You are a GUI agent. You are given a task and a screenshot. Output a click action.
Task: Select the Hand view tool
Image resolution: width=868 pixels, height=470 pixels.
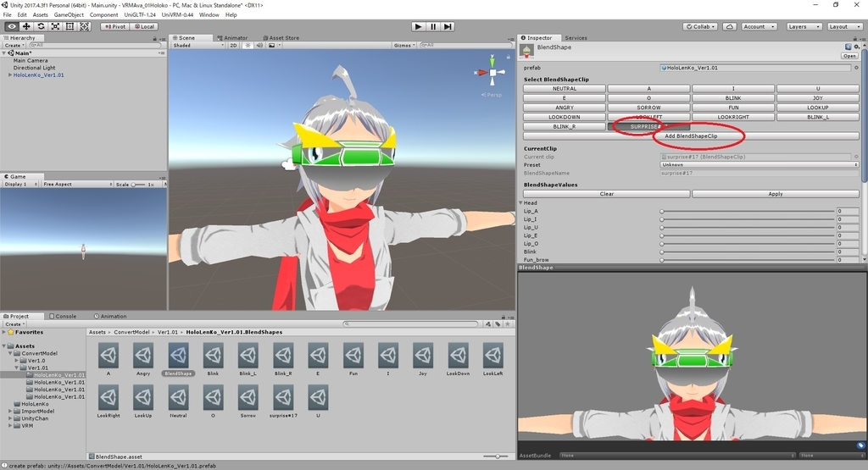click(x=11, y=26)
